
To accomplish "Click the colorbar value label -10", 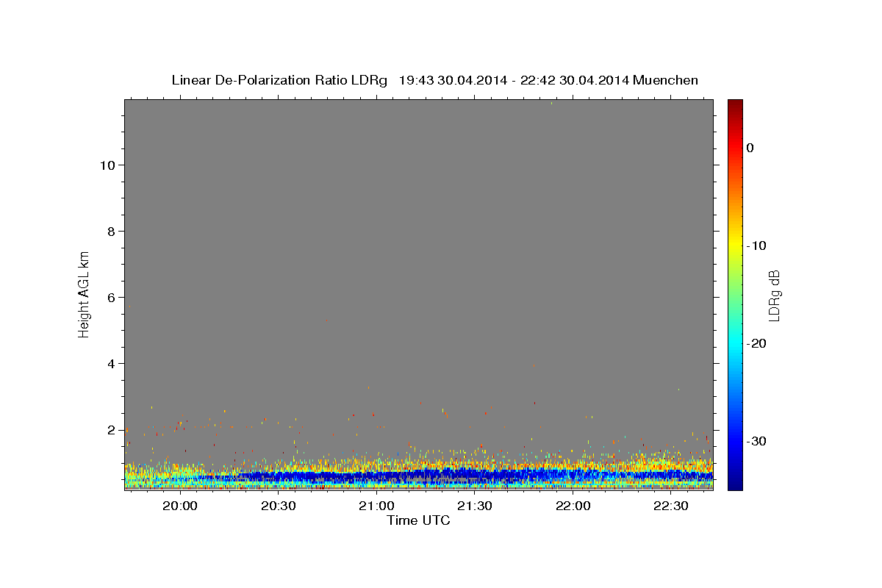I will pos(757,245).
